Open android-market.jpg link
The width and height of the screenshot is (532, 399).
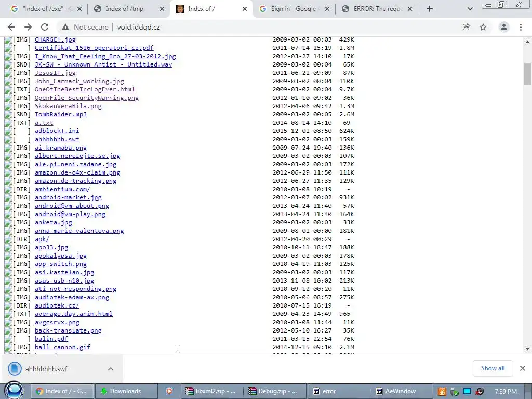pos(68,197)
